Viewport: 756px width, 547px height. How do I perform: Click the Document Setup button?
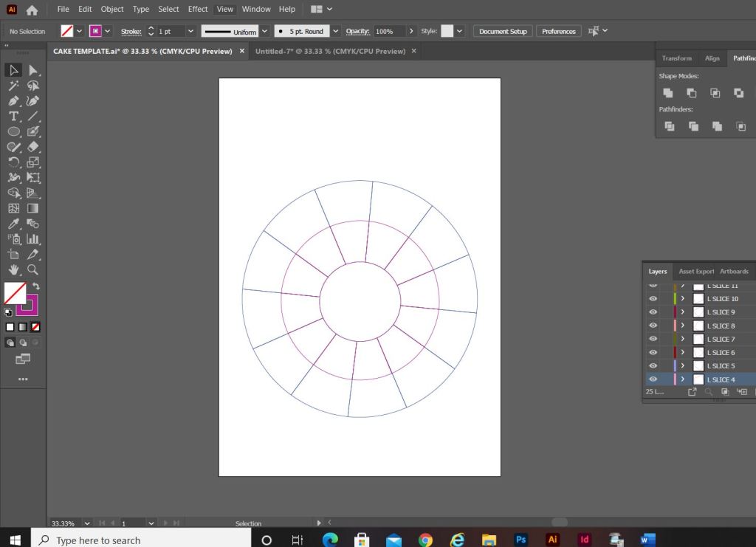click(503, 32)
